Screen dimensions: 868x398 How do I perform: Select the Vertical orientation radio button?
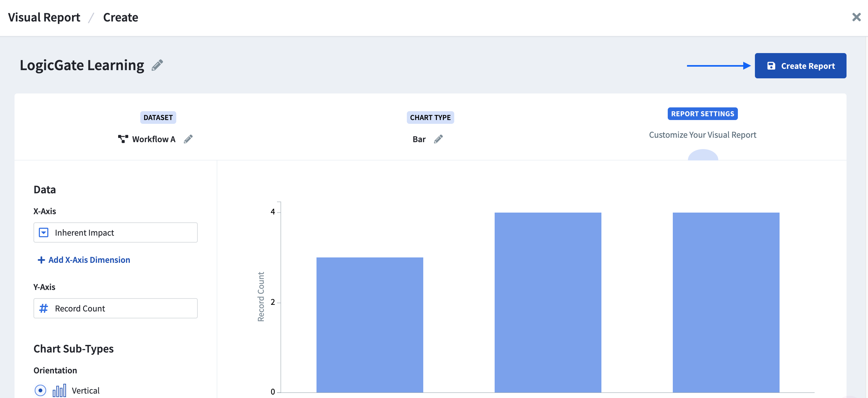tap(40, 390)
